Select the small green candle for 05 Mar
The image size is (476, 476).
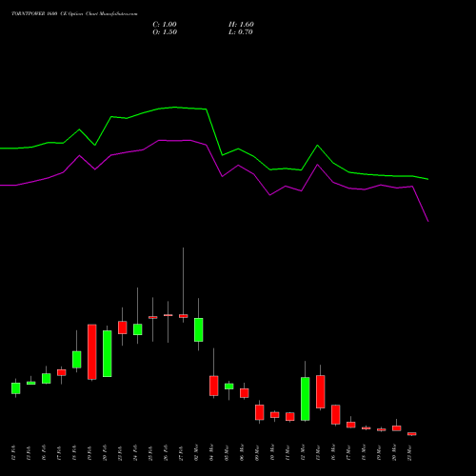[229, 387]
